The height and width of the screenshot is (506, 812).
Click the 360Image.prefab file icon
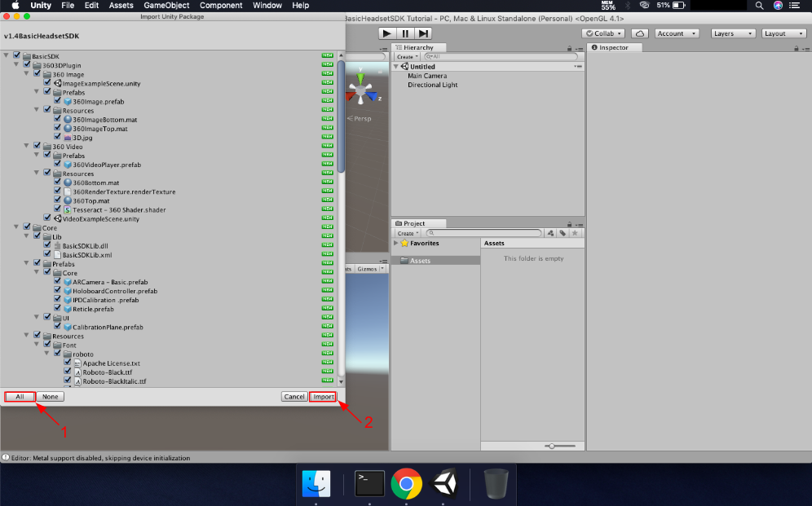[x=68, y=101]
